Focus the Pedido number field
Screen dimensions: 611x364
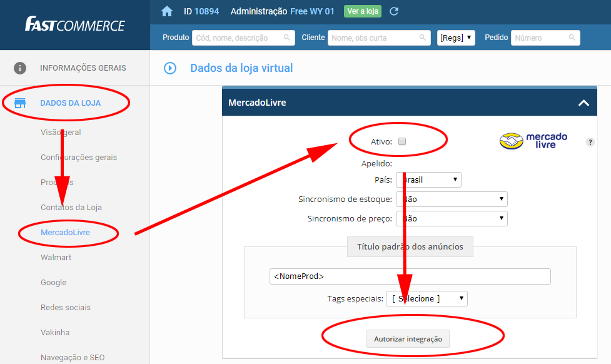pyautogui.click(x=545, y=38)
